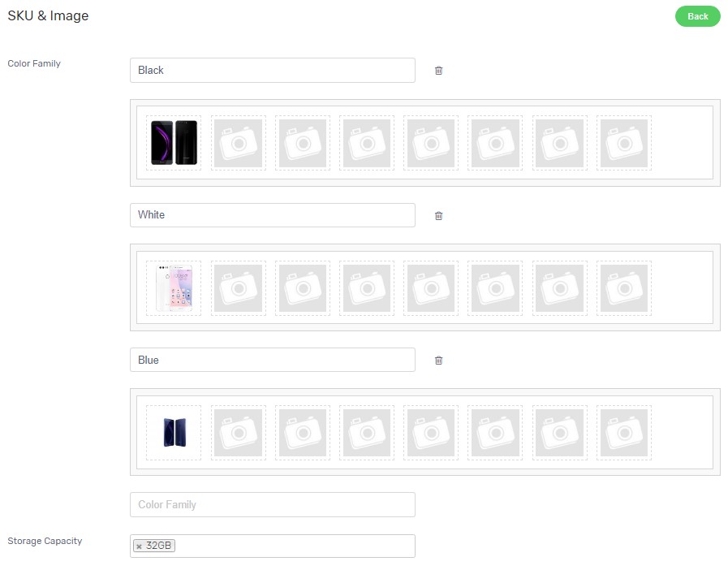This screenshot has width=728, height=570.
Task: Select the black phone thumbnail
Action: (x=174, y=143)
